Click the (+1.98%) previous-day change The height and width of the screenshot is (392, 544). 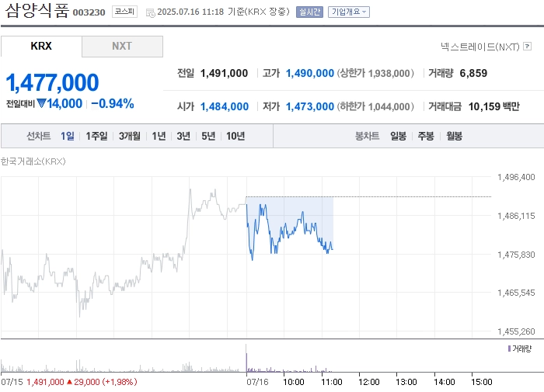(x=120, y=382)
